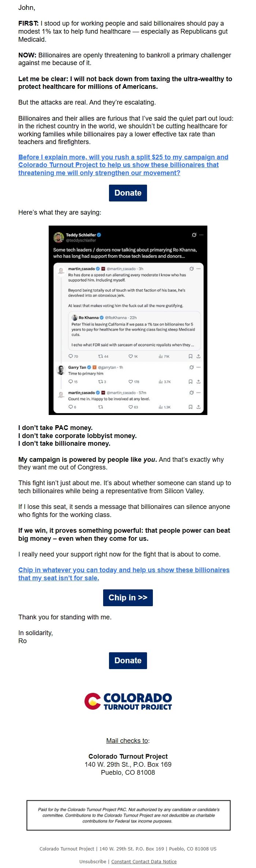Click Teddy Schleifer's profile picture
Screen dimensions: 256x868
59,236
